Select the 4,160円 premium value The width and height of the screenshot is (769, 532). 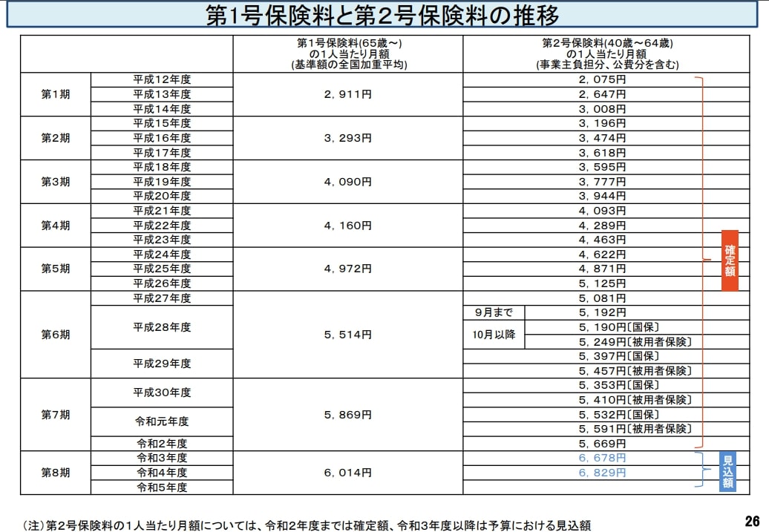[347, 226]
